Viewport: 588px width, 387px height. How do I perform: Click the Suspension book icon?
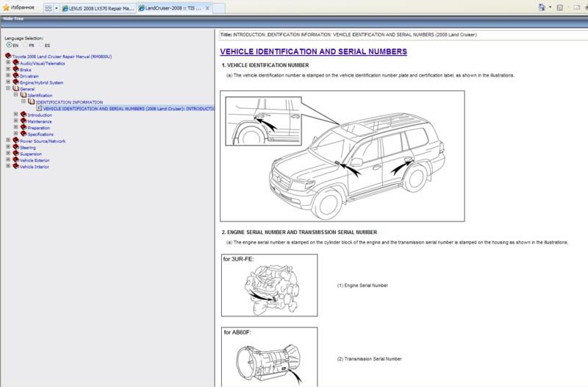pyautogui.click(x=15, y=153)
